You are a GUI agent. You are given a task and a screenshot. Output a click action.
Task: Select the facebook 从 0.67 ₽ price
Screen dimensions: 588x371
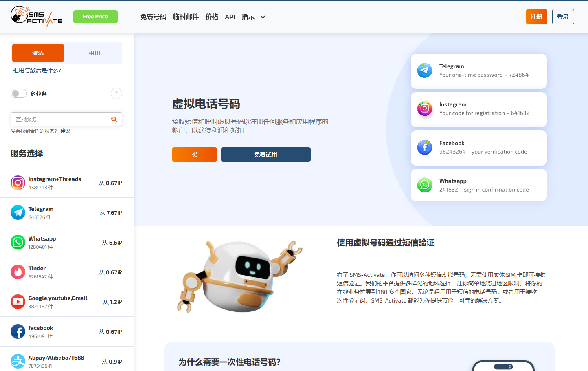click(110, 332)
